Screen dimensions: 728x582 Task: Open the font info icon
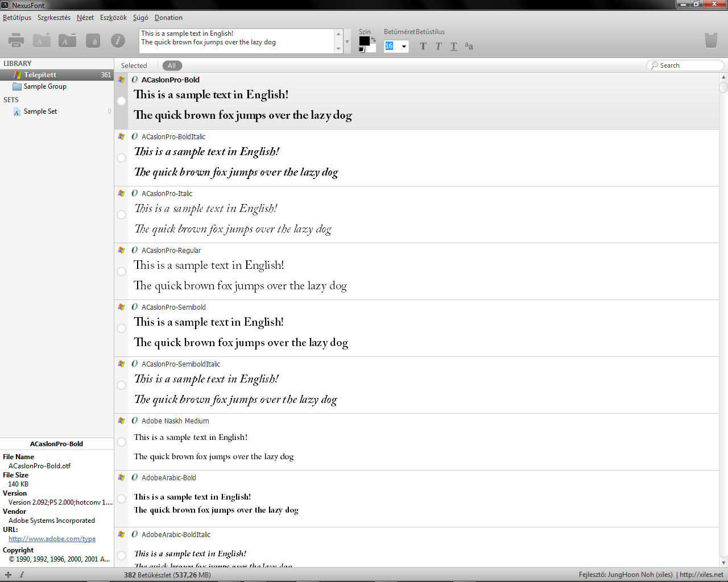(x=118, y=40)
